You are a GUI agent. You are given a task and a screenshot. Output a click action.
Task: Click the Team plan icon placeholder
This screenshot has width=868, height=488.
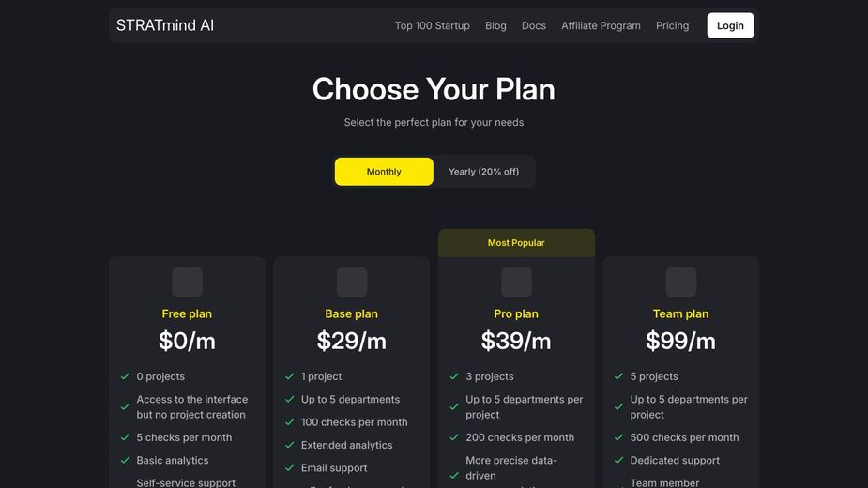(681, 282)
